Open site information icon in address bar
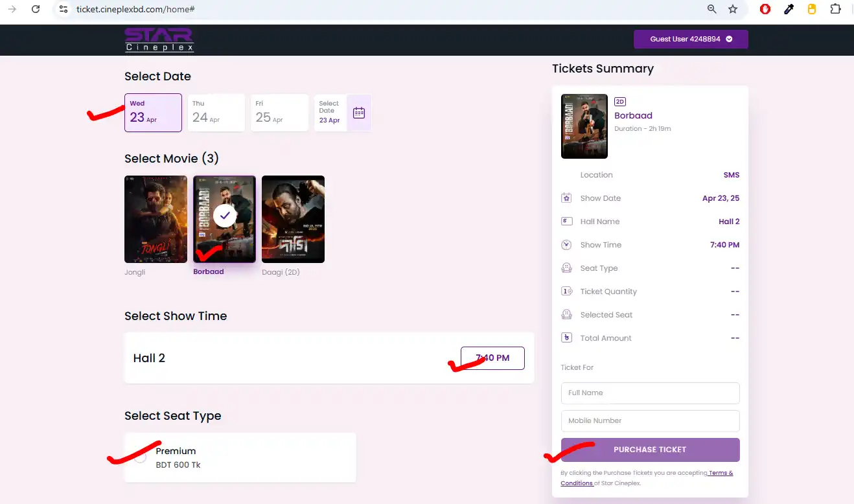Image resolution: width=854 pixels, height=504 pixels. [x=63, y=9]
